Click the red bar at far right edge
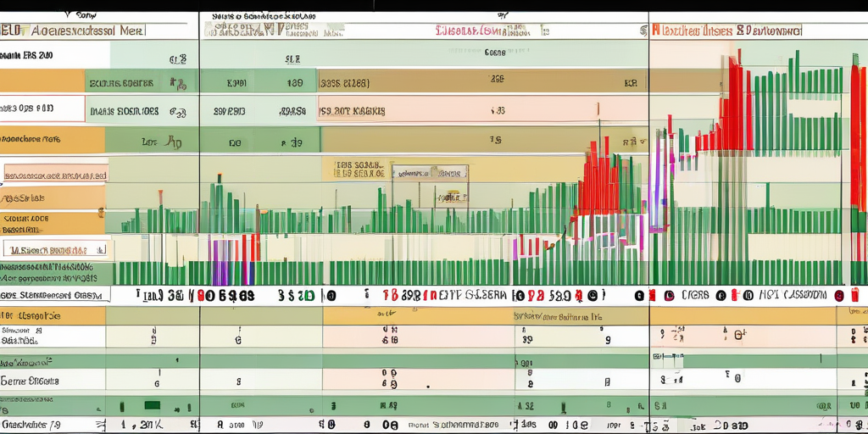This screenshot has height=434, width=868. tap(858, 136)
